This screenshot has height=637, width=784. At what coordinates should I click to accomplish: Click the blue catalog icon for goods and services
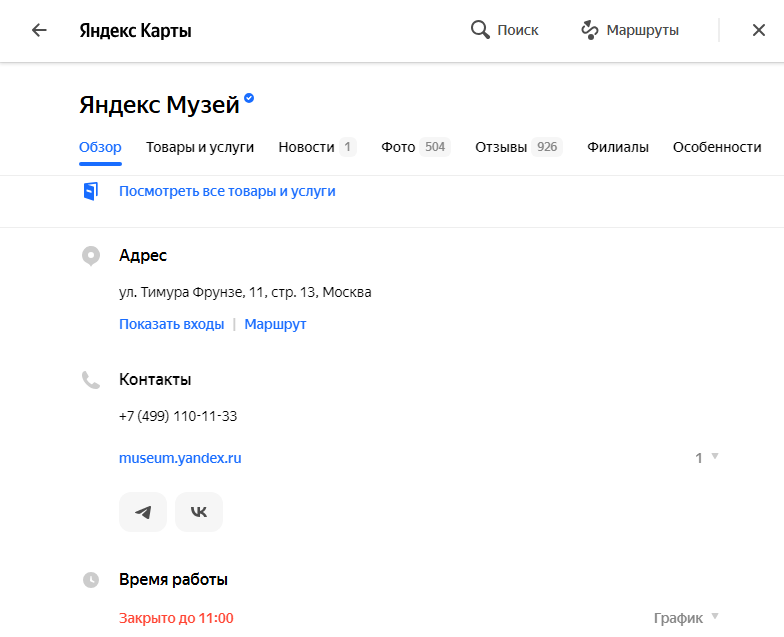click(x=90, y=192)
